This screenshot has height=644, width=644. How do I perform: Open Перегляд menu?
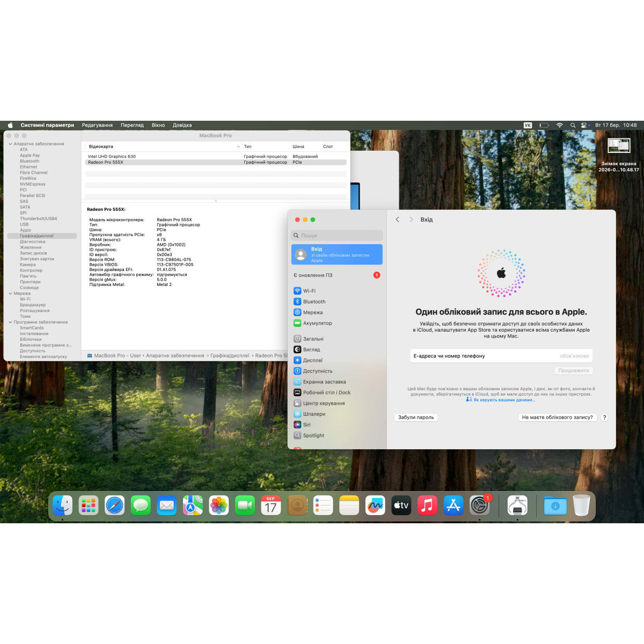pos(132,125)
